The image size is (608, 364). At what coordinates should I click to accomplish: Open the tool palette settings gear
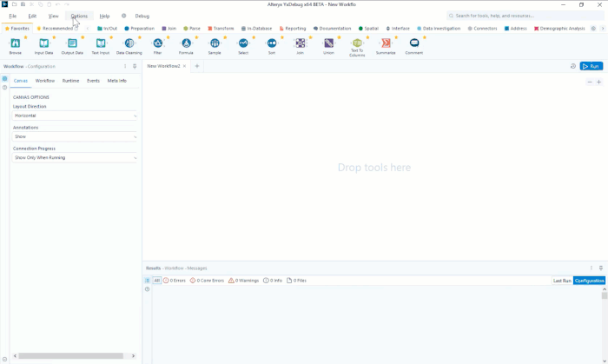coord(593,29)
